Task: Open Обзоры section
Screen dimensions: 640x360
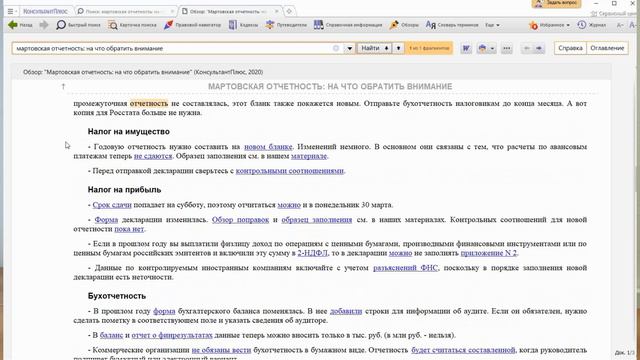Action: click(x=404, y=25)
